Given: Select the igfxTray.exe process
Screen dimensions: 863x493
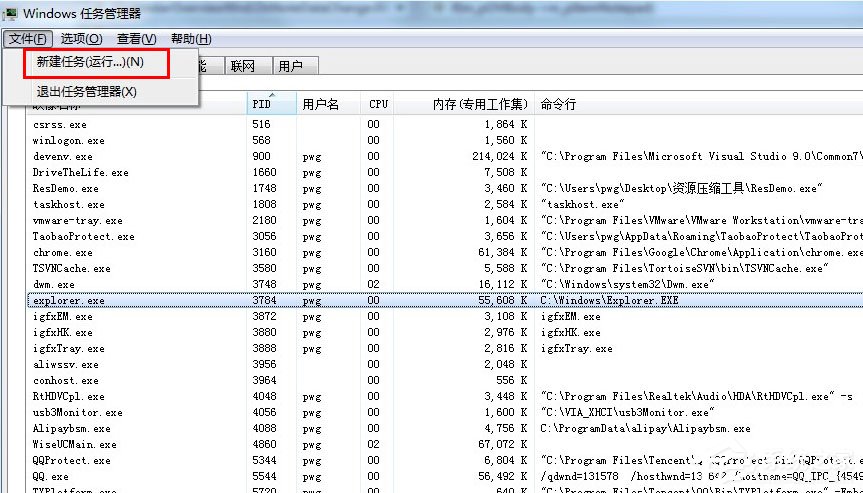Looking at the screenshot, I should click(x=445, y=348).
